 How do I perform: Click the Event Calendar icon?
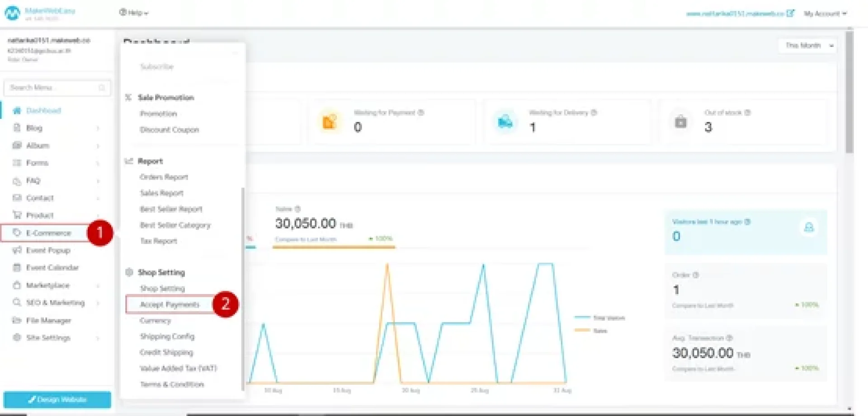[x=17, y=267]
